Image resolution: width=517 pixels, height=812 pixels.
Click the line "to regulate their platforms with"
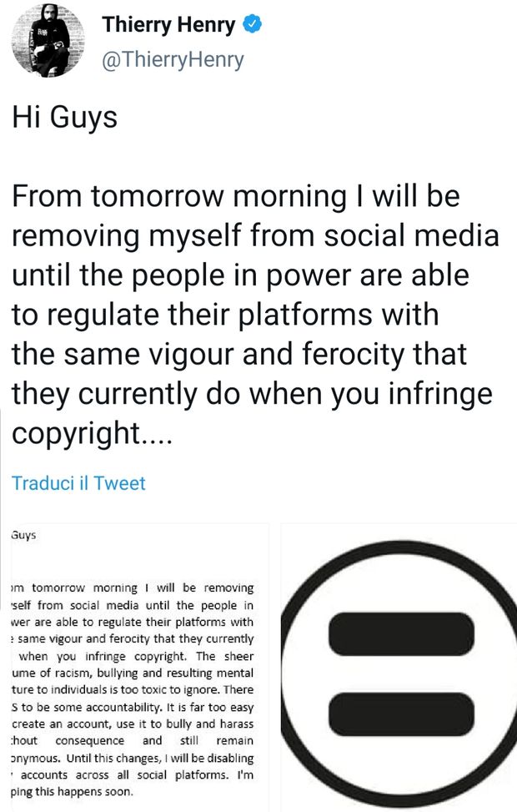[225, 314]
